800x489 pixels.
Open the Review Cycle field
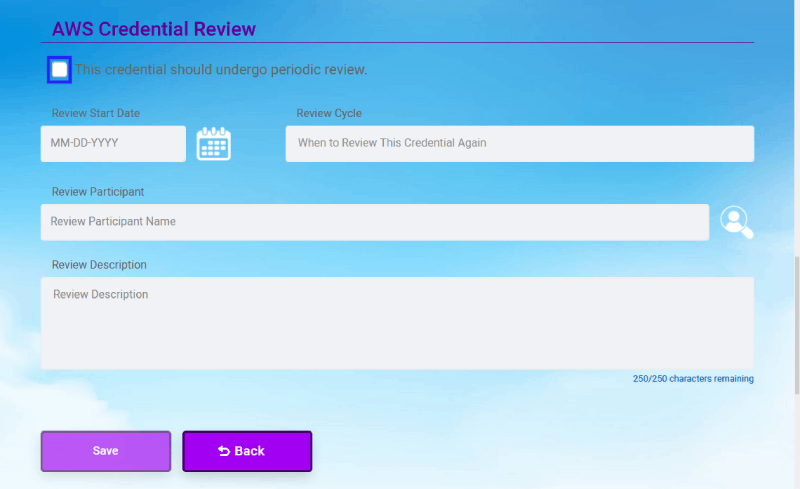pos(520,144)
